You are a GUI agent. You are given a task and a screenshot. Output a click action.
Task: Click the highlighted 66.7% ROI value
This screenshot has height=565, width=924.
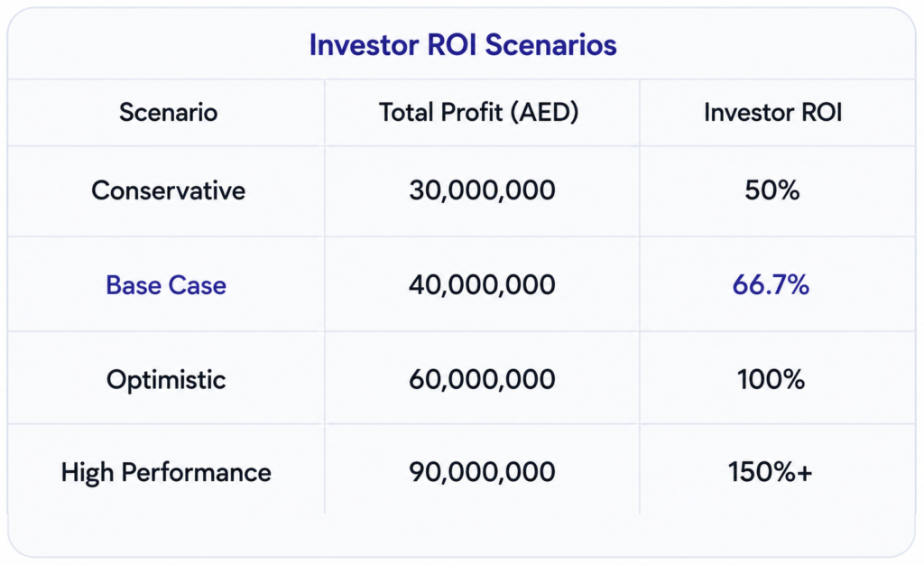[771, 285]
